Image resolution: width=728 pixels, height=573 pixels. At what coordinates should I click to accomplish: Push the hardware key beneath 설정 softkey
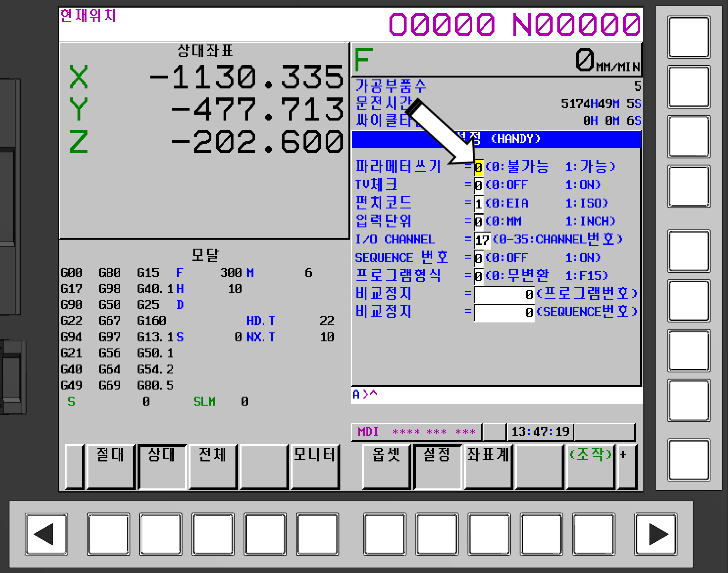pyautogui.click(x=437, y=534)
